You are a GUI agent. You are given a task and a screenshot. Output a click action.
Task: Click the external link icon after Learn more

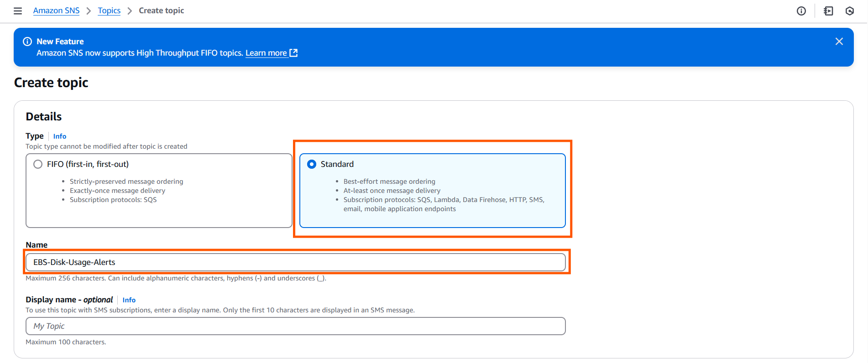[x=293, y=53]
